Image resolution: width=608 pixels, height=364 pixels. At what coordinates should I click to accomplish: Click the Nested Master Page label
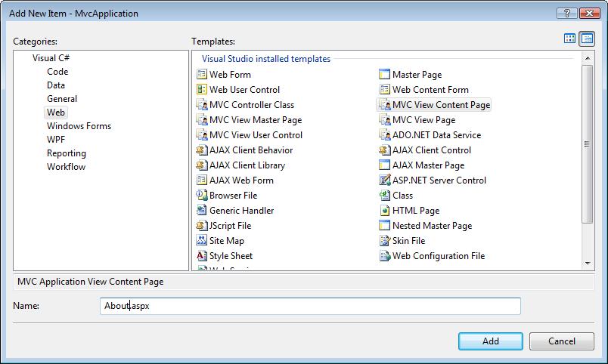432,226
